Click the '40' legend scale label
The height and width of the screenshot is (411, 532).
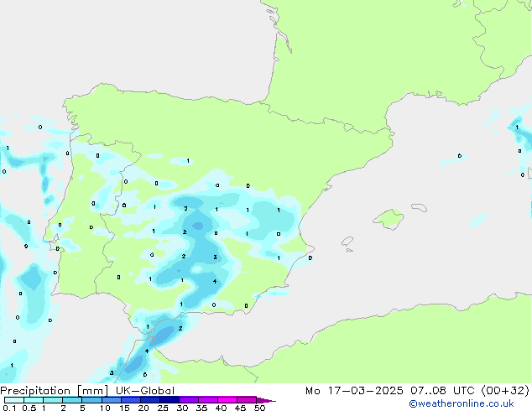[x=221, y=408]
